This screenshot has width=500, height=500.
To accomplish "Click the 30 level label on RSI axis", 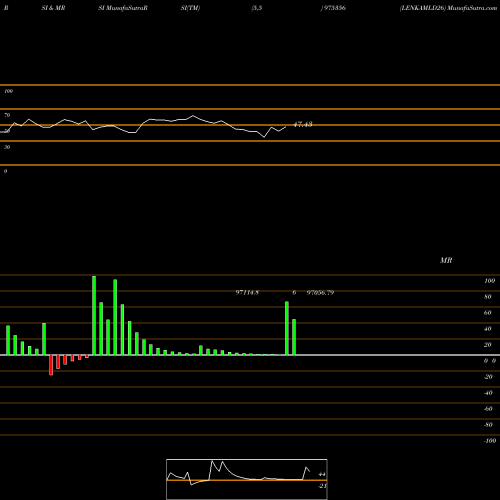I will 7,147.
